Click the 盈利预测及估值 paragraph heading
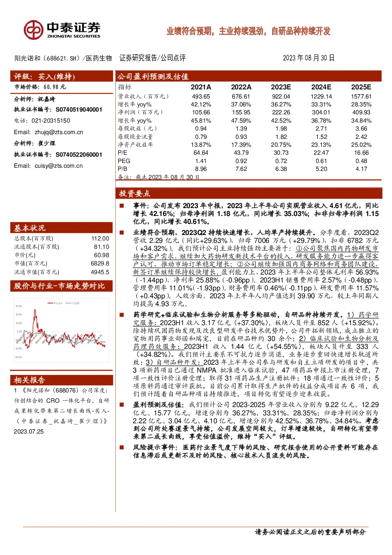The height and width of the screenshot is (555, 392). [x=158, y=405]
